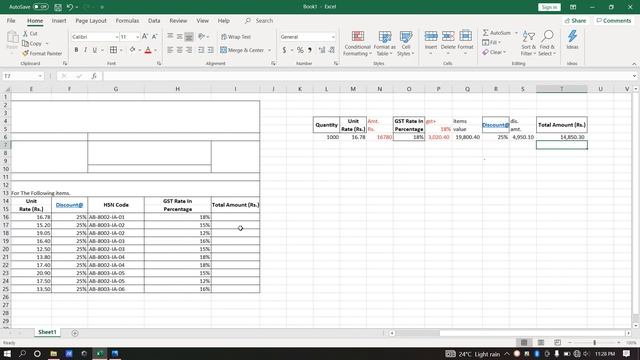Click the Save icon in title bar

tap(58, 7)
